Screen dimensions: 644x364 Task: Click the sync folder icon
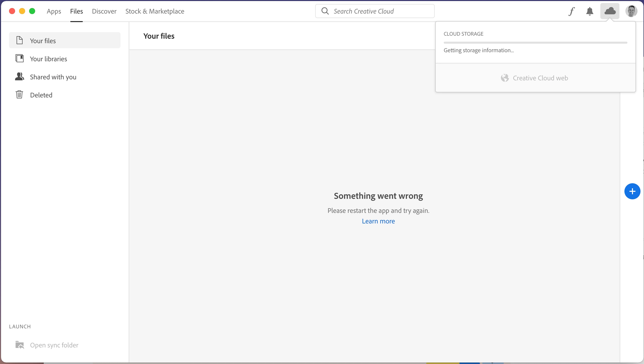point(20,345)
